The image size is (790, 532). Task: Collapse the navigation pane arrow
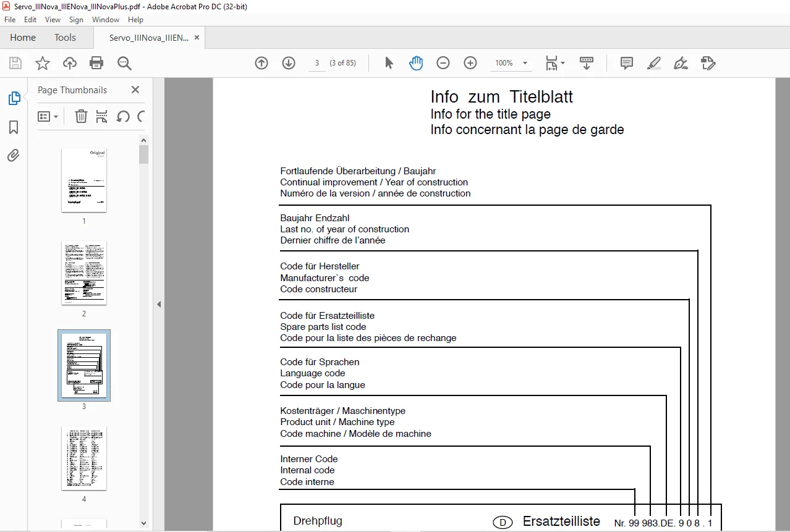coord(159,304)
